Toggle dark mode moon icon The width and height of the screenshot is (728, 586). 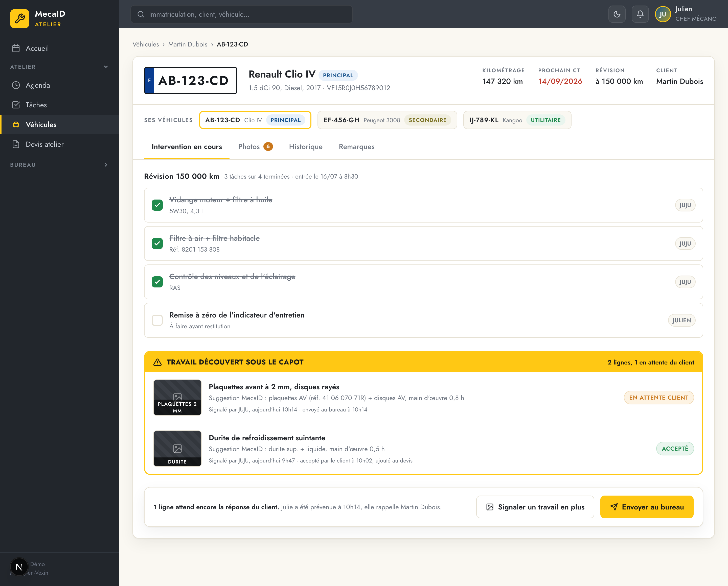tap(617, 14)
